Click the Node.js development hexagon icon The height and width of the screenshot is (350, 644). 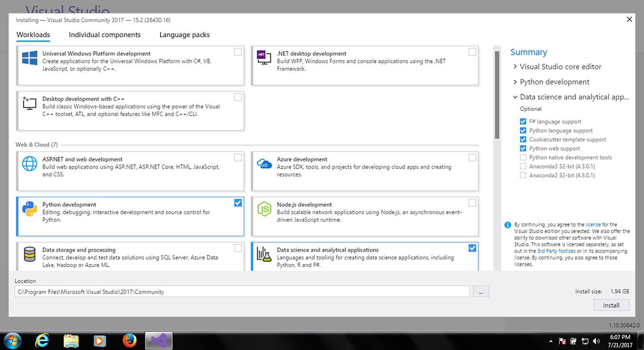(264, 209)
